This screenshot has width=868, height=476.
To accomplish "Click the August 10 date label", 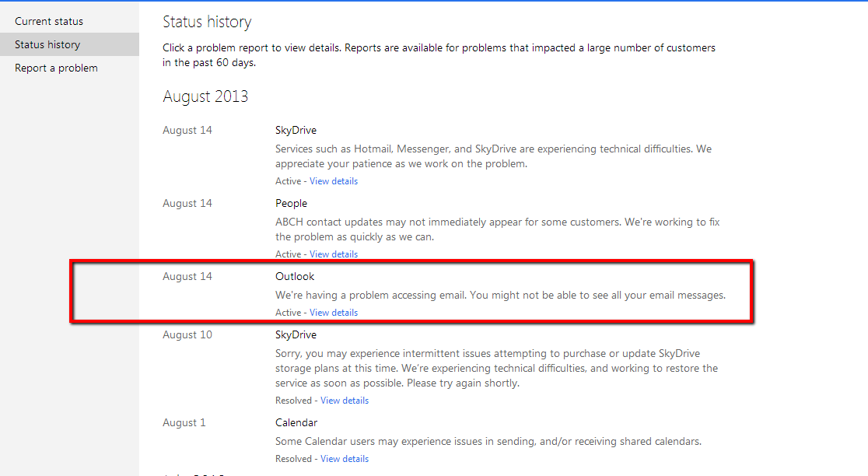I will coord(187,334).
